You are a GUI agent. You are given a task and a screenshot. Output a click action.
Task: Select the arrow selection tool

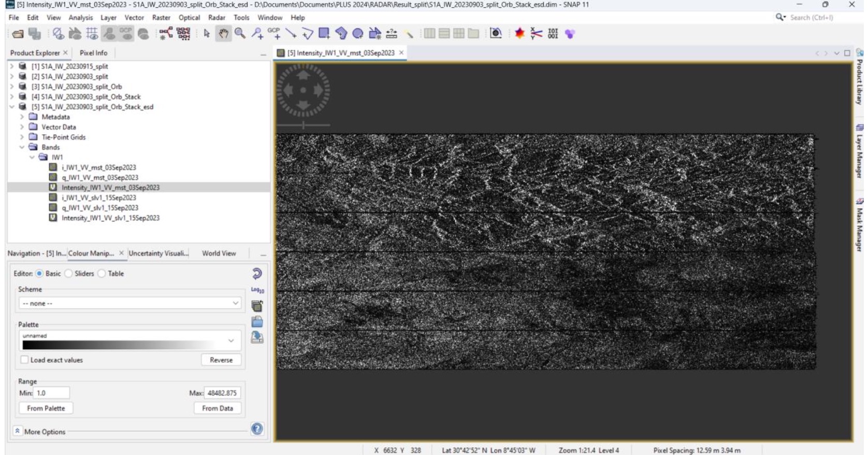[x=207, y=34]
